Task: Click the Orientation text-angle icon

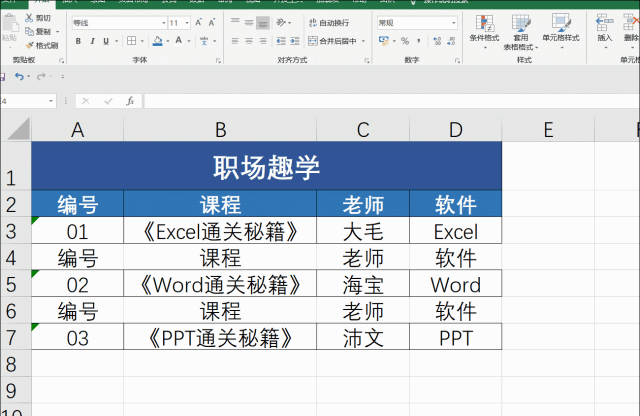Action: tap(281, 22)
